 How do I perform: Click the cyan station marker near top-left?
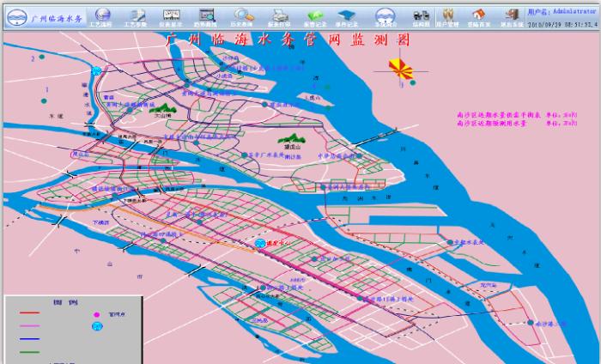98,70
